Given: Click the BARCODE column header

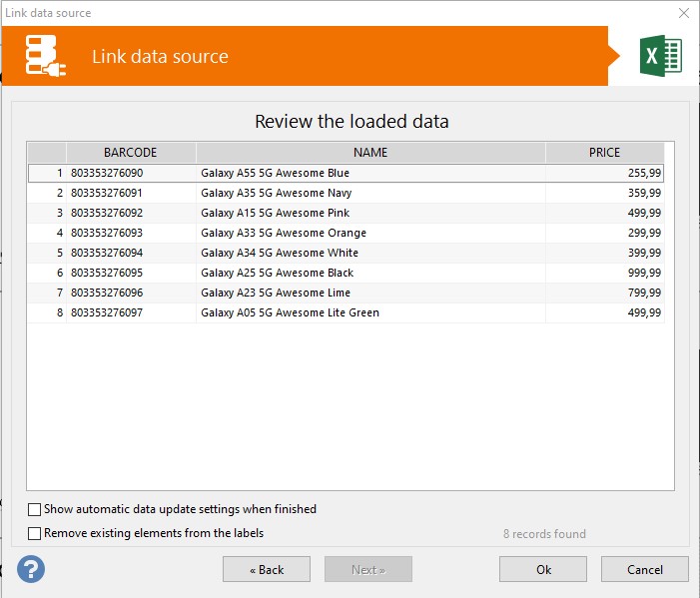Looking at the screenshot, I should coord(131,153).
